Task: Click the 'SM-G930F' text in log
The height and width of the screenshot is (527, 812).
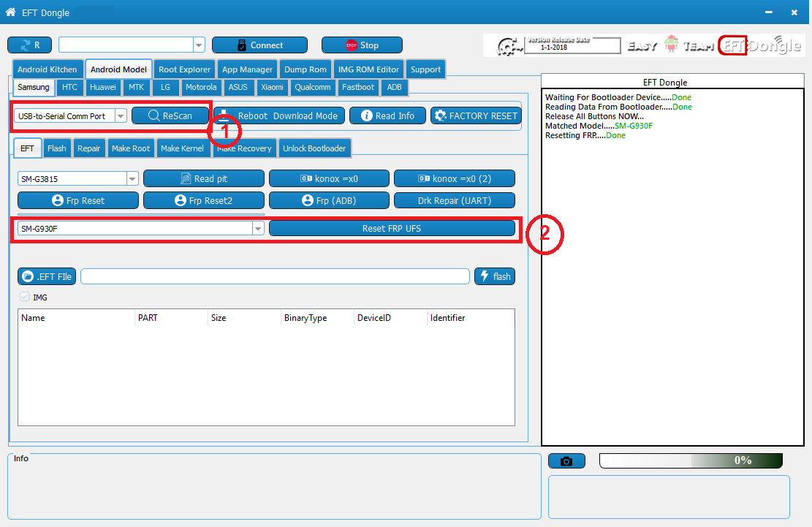Action: [634, 126]
